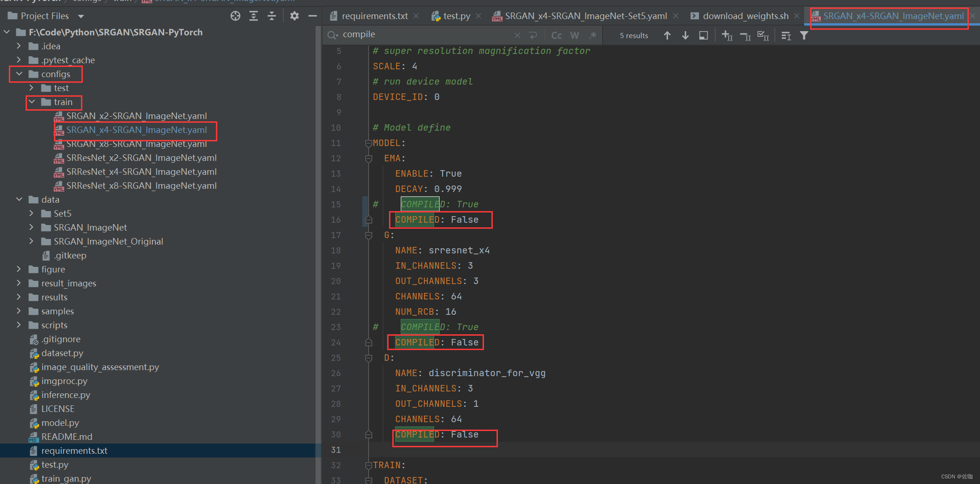Collapse the train folder
The image size is (980, 484).
(x=32, y=102)
